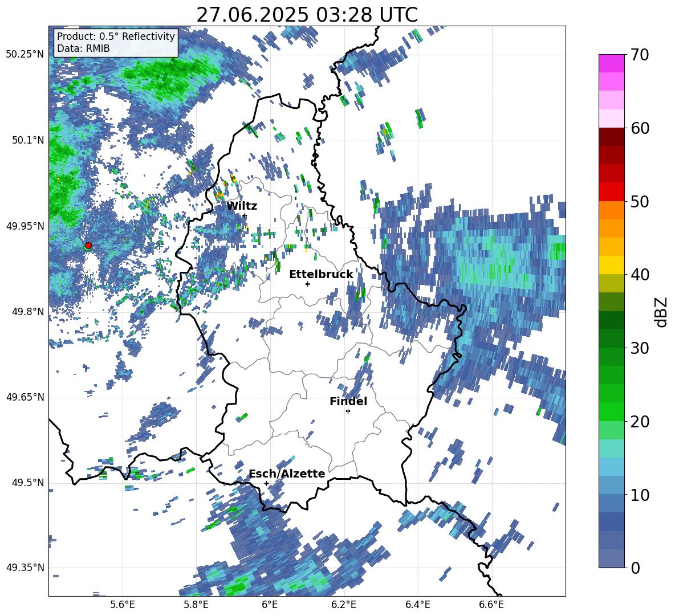
Task: Click the 50.1°N latitude label
Action: click(x=29, y=140)
